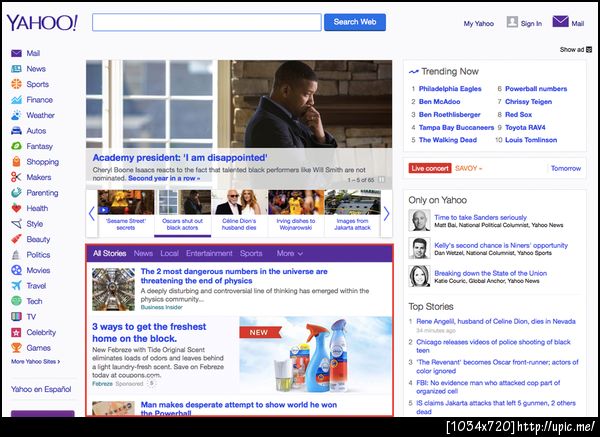Open the 'Second year in a row' link
Image resolution: width=600 pixels, height=437 pixels.
164,178
